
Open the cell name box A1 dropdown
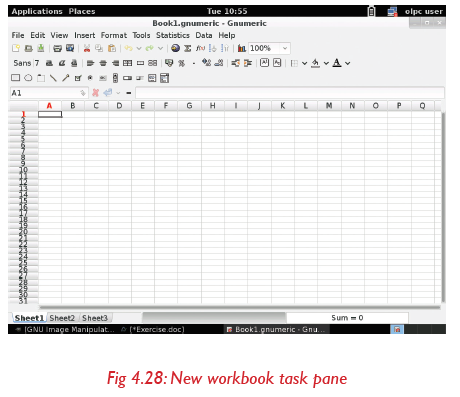coord(83,93)
